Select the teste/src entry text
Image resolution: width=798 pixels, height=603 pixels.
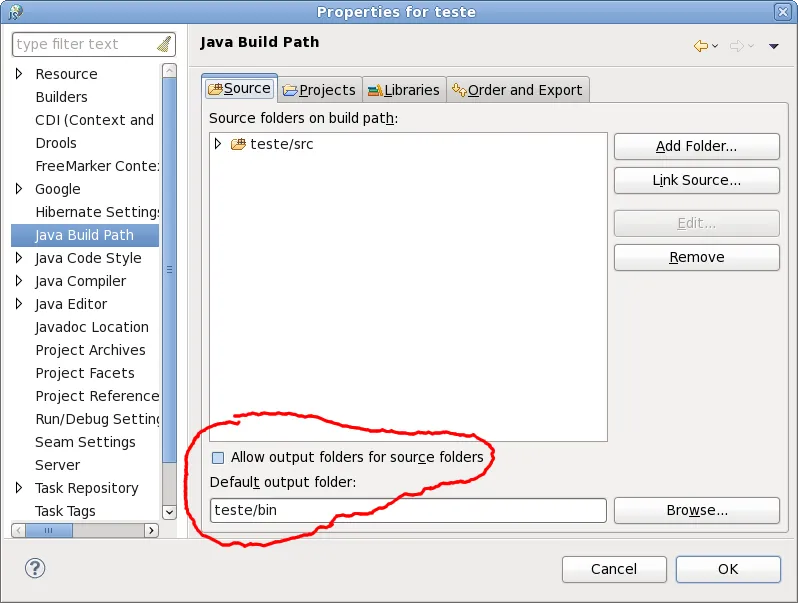[x=281, y=144]
